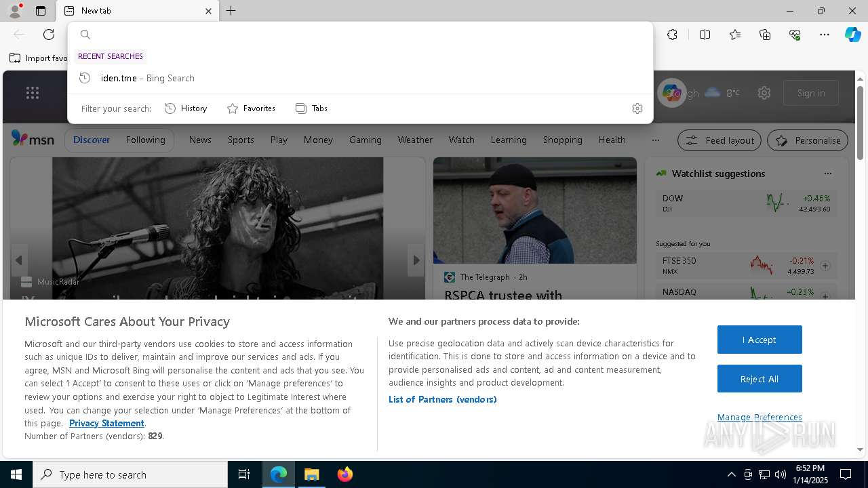Open the Learning section

point(509,140)
